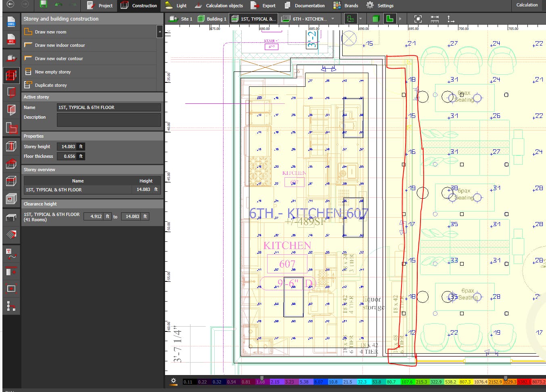Viewport: 546px width, 392px height.
Task: Expand the dropdown beside the room outline view
Action: pyautogui.click(x=360, y=19)
